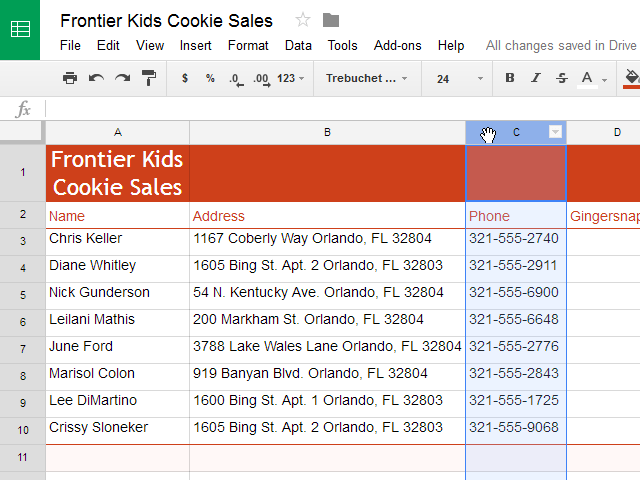Open the text color picker
The image size is (640, 480).
tap(588, 78)
